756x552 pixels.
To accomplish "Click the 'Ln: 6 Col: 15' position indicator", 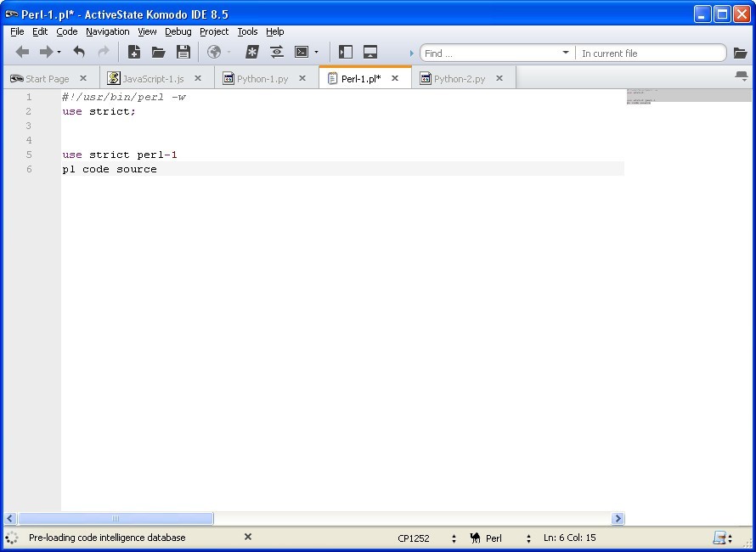I will click(569, 538).
